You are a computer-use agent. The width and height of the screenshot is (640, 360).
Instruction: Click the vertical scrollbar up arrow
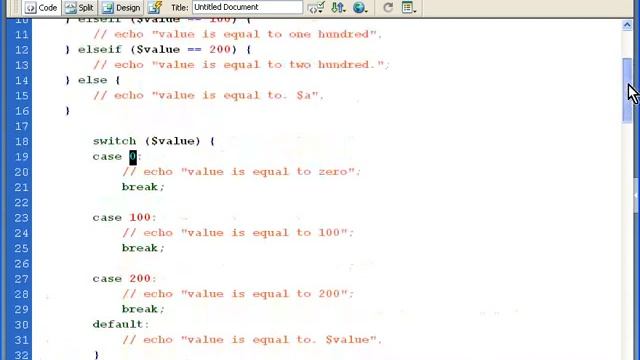point(627,25)
